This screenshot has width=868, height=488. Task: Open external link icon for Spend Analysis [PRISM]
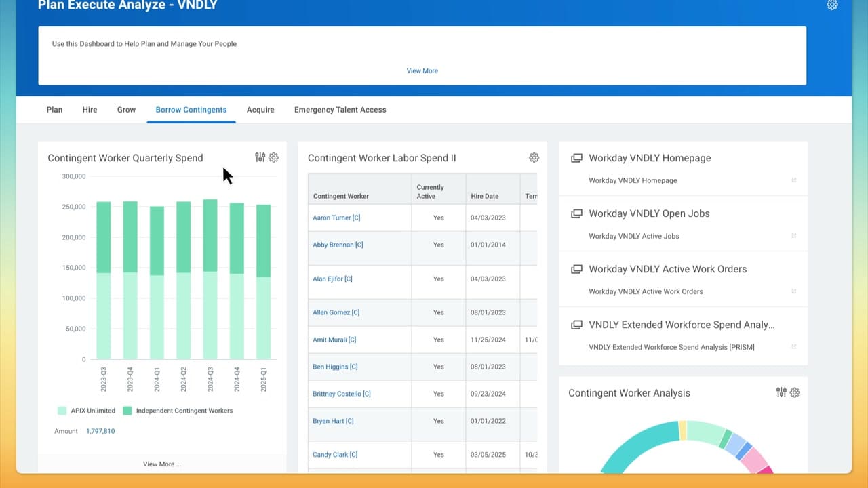(794, 347)
